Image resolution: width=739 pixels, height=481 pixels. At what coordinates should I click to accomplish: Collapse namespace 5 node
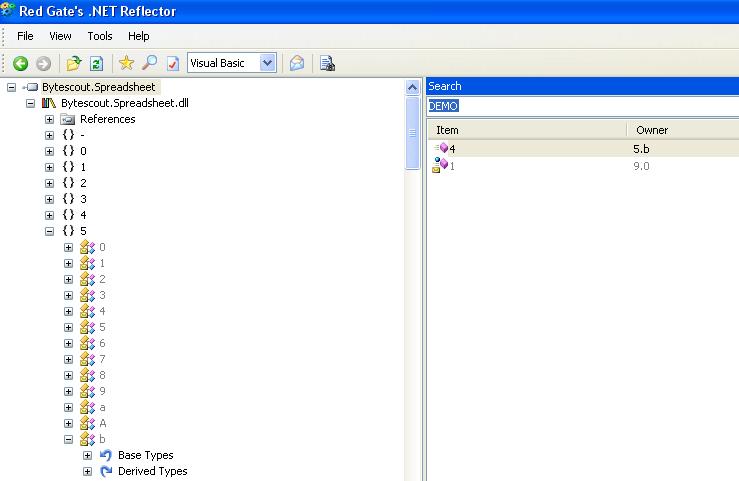49,231
